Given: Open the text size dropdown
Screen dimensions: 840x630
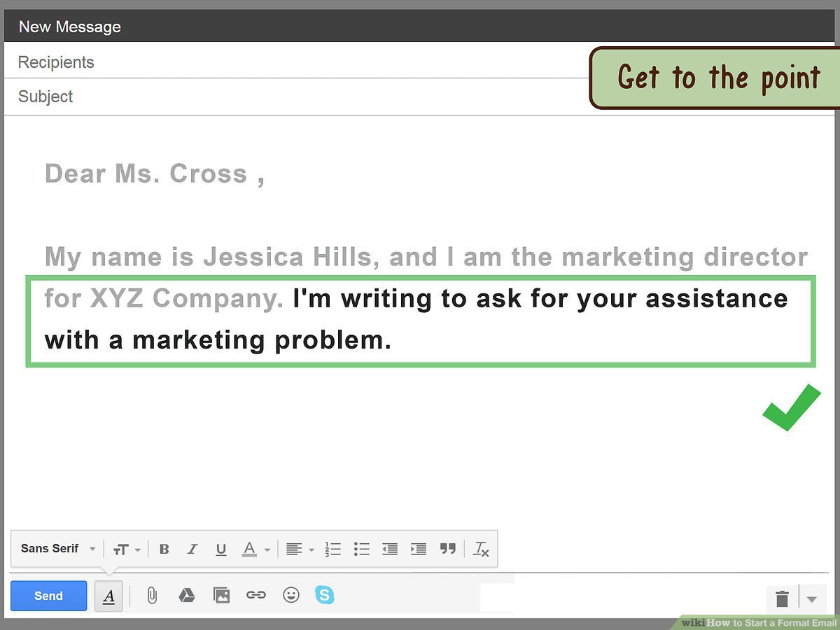Looking at the screenshot, I should click(x=127, y=549).
